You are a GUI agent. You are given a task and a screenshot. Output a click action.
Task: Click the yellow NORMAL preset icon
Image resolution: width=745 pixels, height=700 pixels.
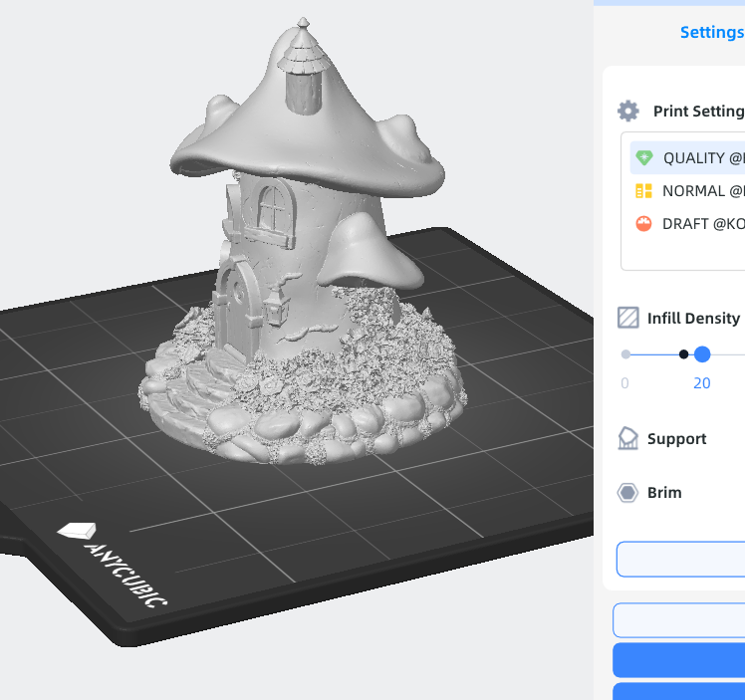[x=643, y=190]
